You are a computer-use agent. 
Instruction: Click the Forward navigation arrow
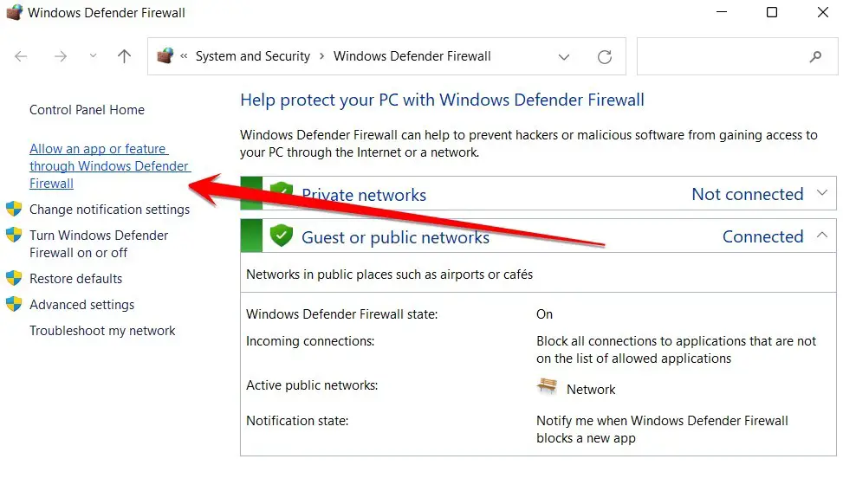click(61, 56)
